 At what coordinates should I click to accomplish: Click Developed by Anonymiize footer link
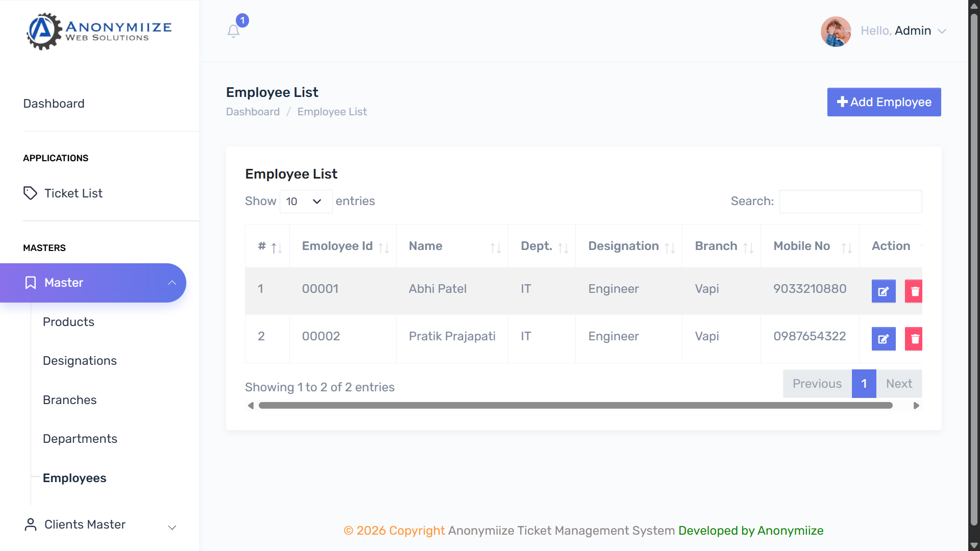[x=750, y=531]
